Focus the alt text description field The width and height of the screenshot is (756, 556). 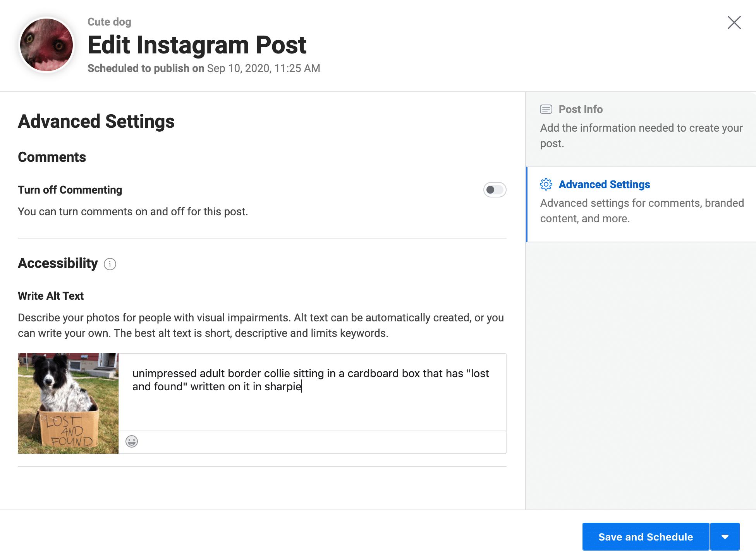(312, 392)
